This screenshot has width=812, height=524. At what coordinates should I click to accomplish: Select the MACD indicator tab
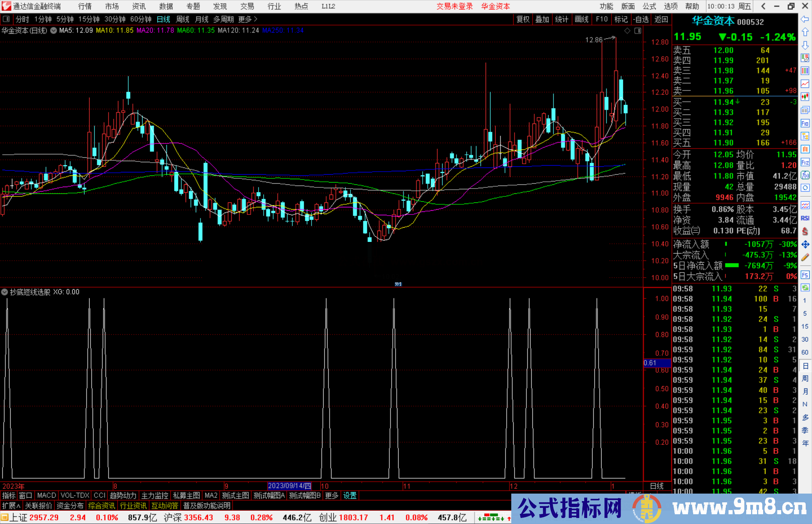[x=47, y=495]
